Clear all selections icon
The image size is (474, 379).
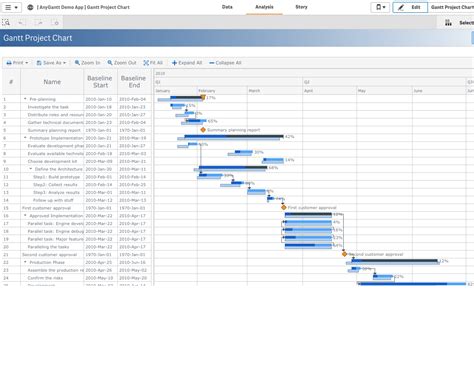click(56, 23)
